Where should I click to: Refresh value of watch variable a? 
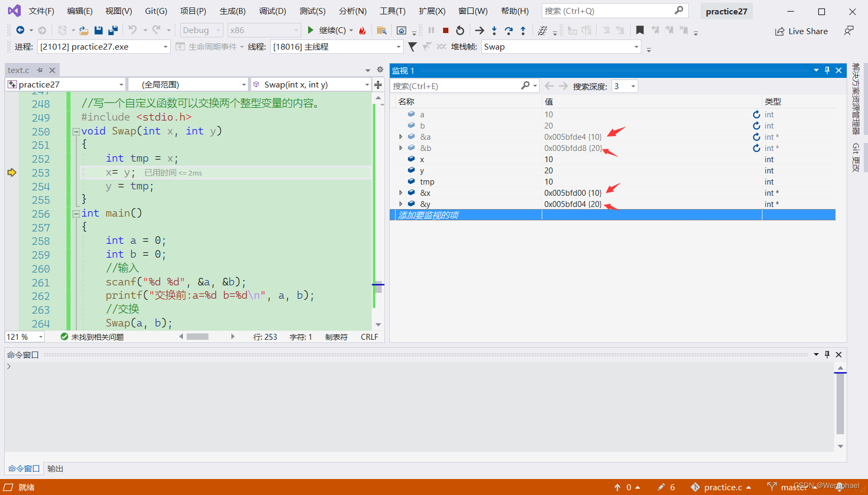point(757,115)
